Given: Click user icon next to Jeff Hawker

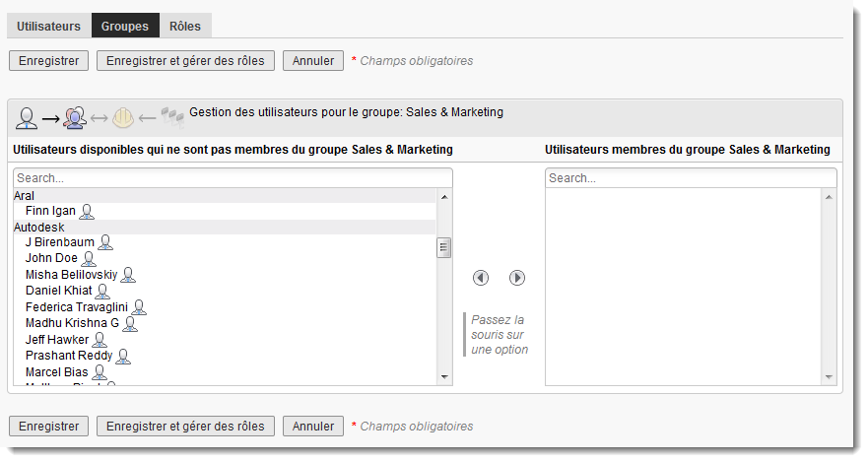Looking at the screenshot, I should pos(100,339).
